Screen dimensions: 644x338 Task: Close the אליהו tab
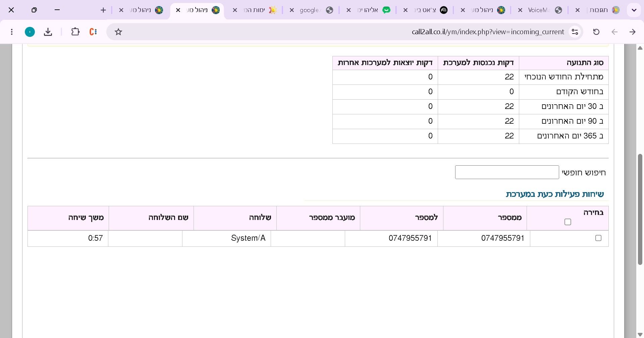pyautogui.click(x=349, y=10)
